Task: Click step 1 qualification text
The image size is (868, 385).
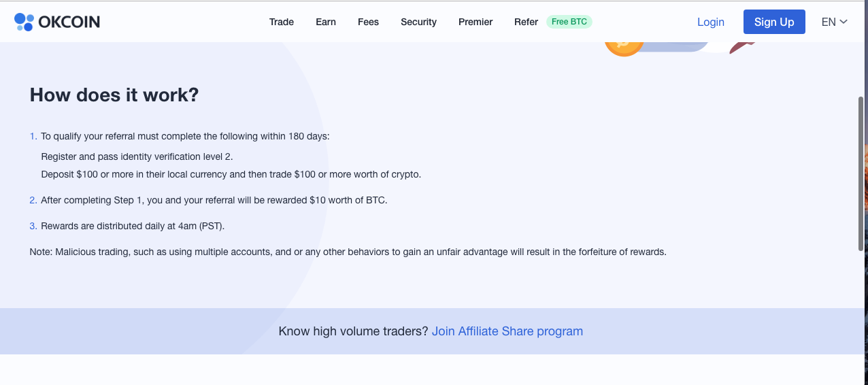Action: [185, 136]
